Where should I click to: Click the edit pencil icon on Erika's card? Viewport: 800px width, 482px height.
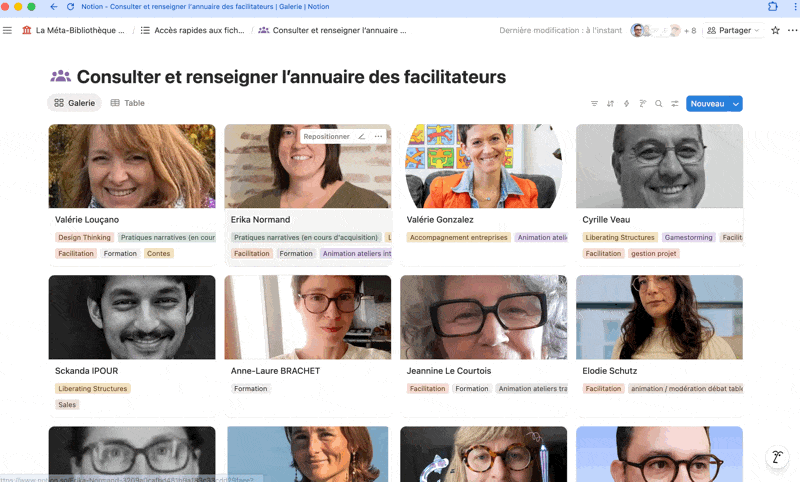coord(361,137)
